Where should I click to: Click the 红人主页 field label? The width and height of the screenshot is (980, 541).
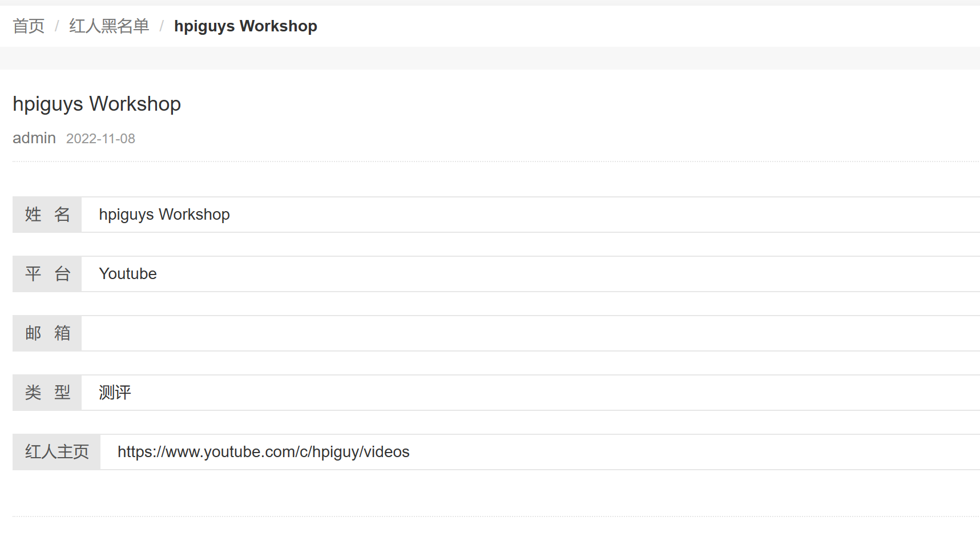tap(57, 452)
